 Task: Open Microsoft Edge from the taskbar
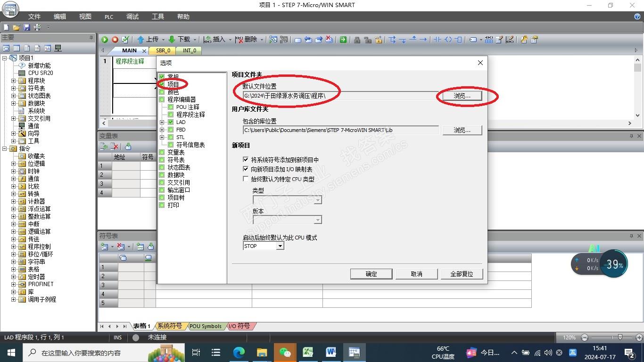pos(239,352)
